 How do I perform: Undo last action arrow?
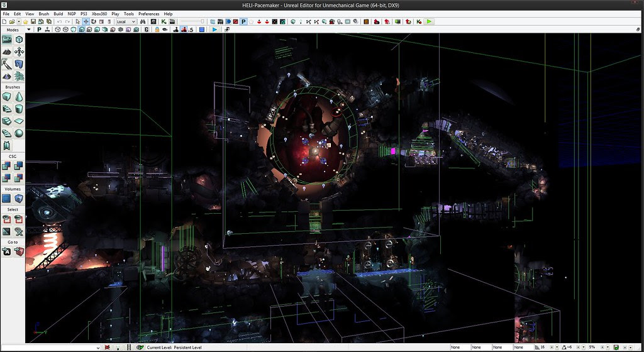coord(60,21)
